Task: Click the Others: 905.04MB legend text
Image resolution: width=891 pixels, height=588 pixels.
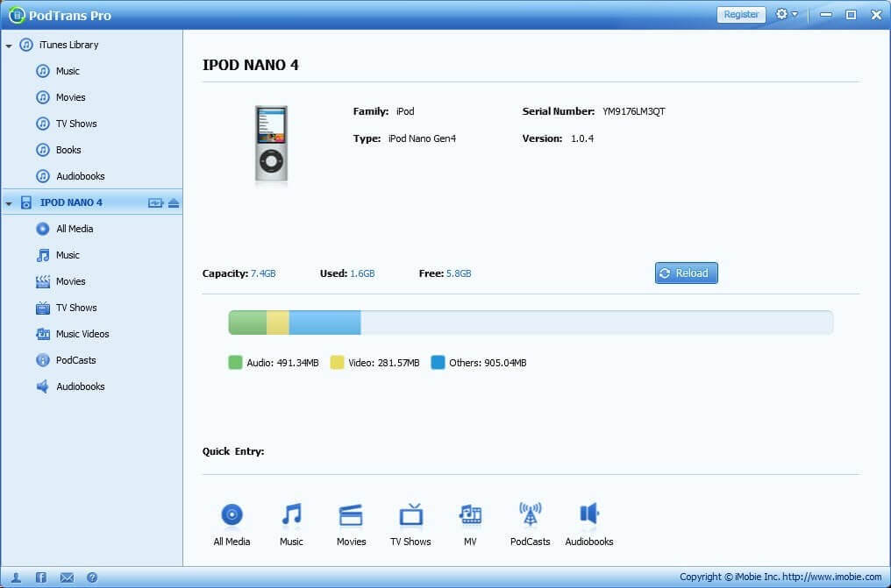Action: [488, 363]
